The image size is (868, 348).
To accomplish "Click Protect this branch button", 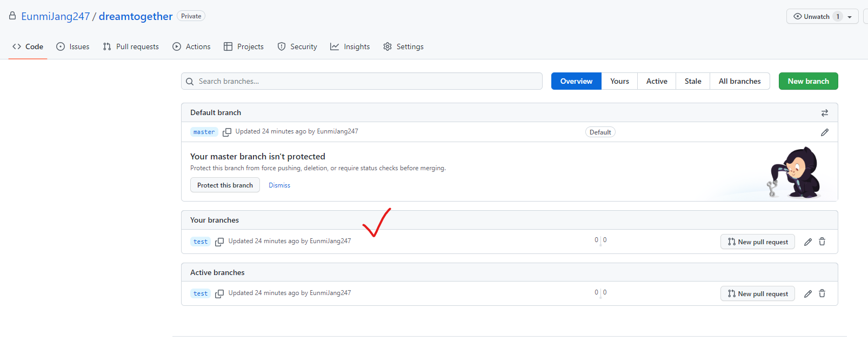I will point(225,185).
